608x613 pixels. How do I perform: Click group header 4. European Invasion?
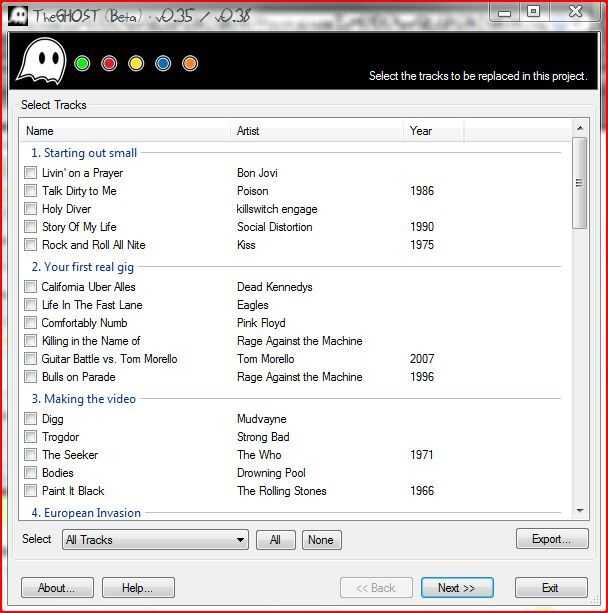pyautogui.click(x=86, y=513)
